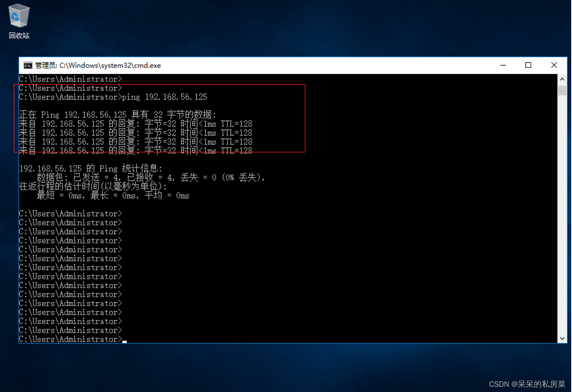
Task: Click the final prompt line with the cursor
Action: (73, 339)
